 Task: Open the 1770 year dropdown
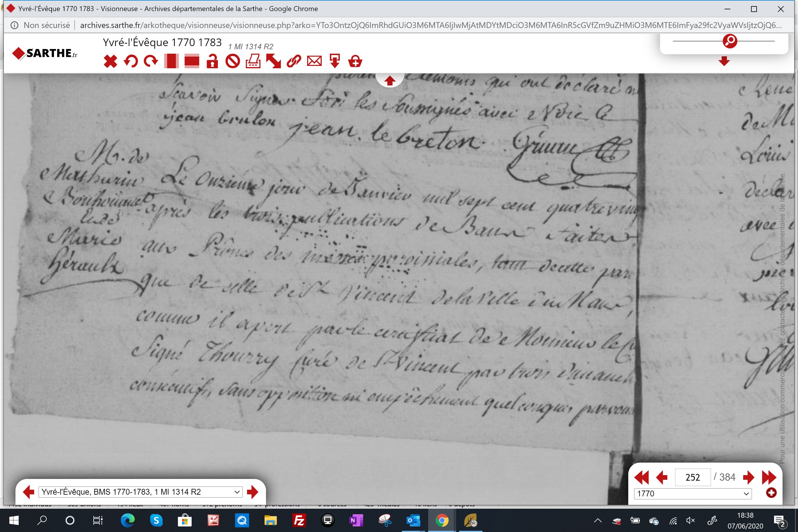[693, 494]
